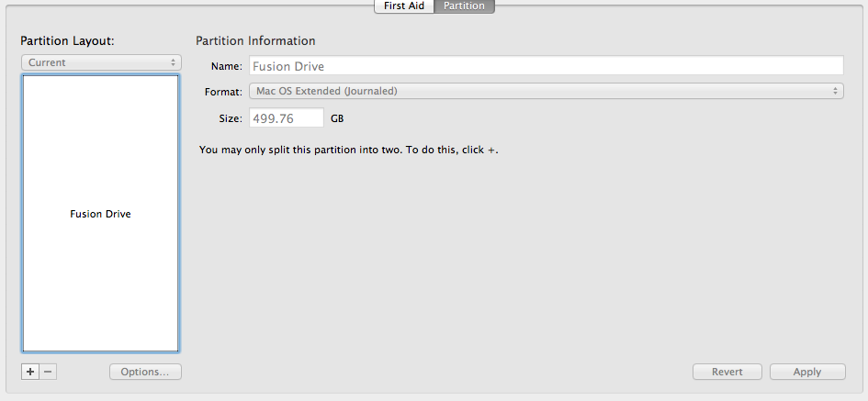Click the GB unit label

coord(337,118)
